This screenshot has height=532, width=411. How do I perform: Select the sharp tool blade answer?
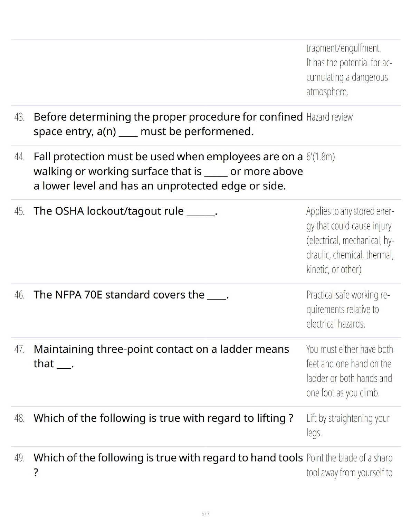349,465
